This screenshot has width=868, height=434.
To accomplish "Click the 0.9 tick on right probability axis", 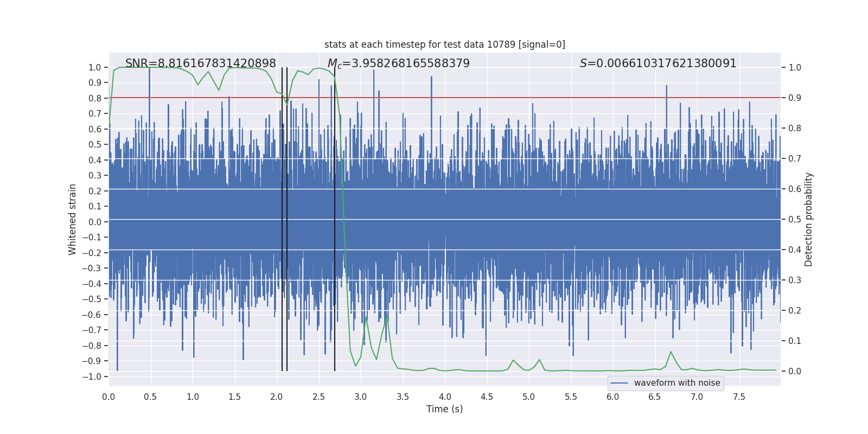I will pyautogui.click(x=795, y=98).
